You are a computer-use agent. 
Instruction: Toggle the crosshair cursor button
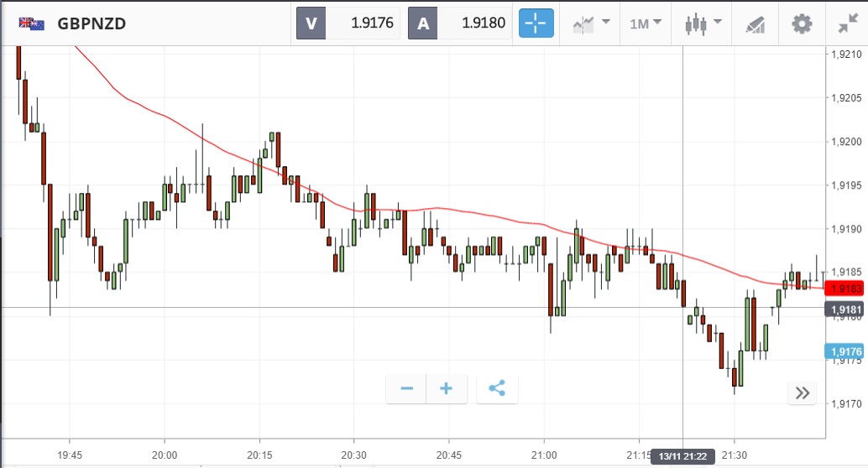pos(536,23)
